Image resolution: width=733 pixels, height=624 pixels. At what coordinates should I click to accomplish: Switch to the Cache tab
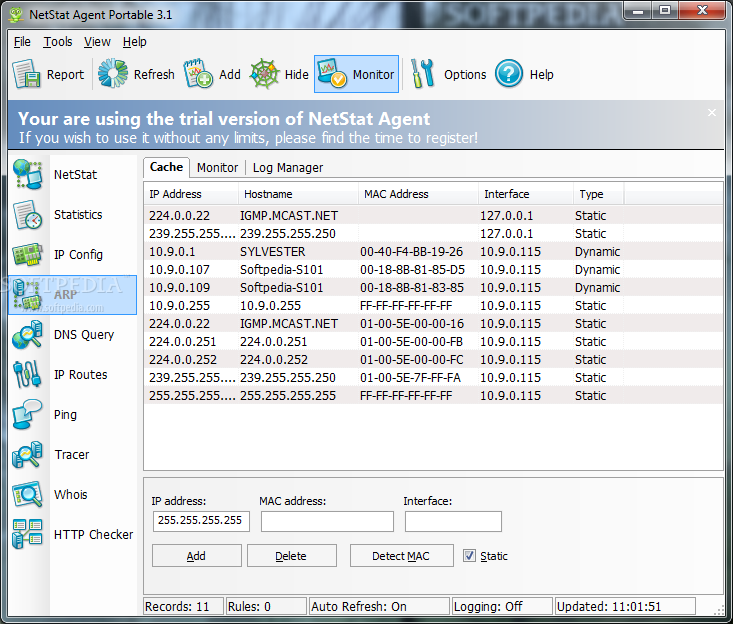[166, 167]
